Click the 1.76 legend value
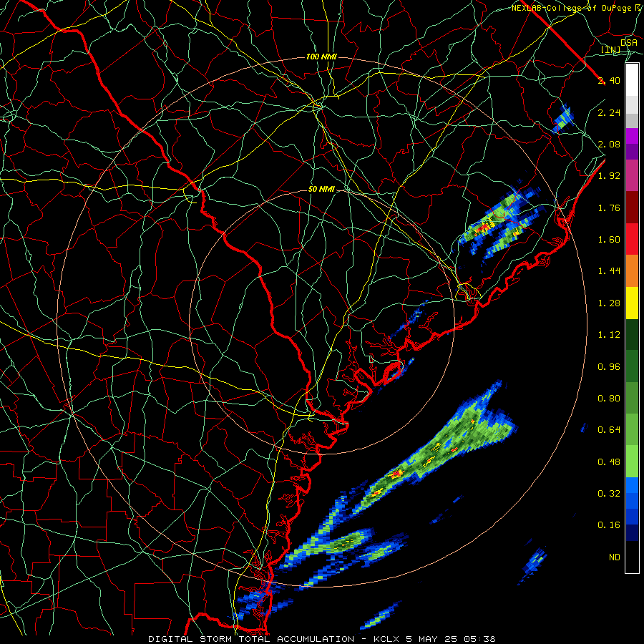The width and height of the screenshot is (644, 644). (x=609, y=208)
